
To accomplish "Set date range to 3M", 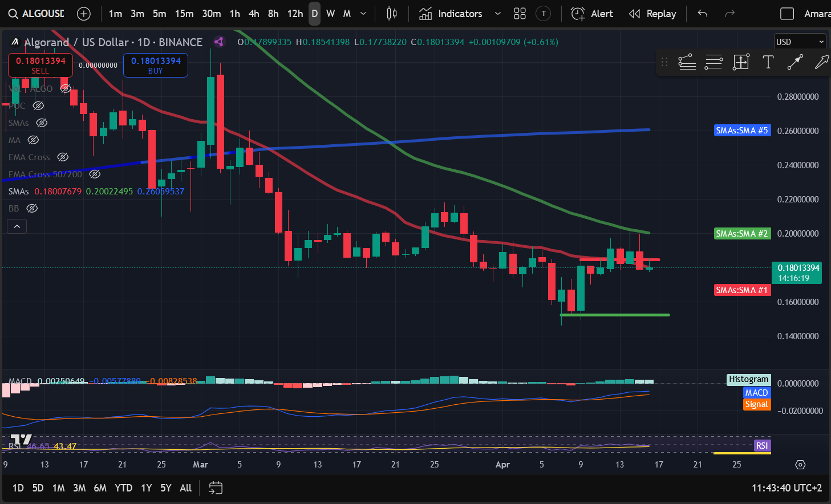I will pyautogui.click(x=79, y=488).
